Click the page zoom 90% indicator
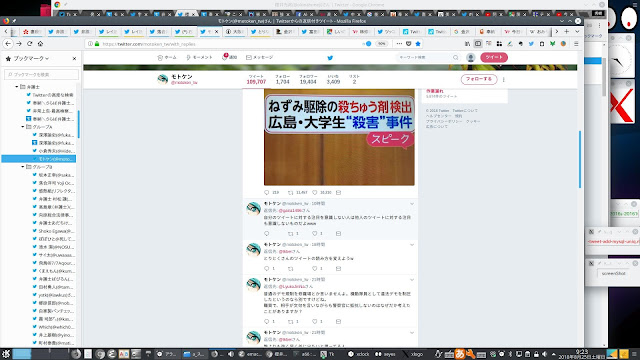 (381, 44)
